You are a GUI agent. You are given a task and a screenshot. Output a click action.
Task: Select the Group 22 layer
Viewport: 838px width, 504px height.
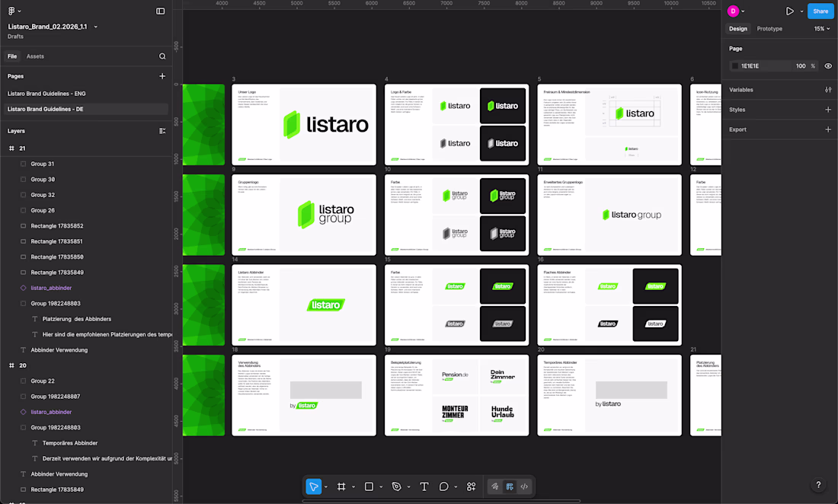tap(43, 381)
